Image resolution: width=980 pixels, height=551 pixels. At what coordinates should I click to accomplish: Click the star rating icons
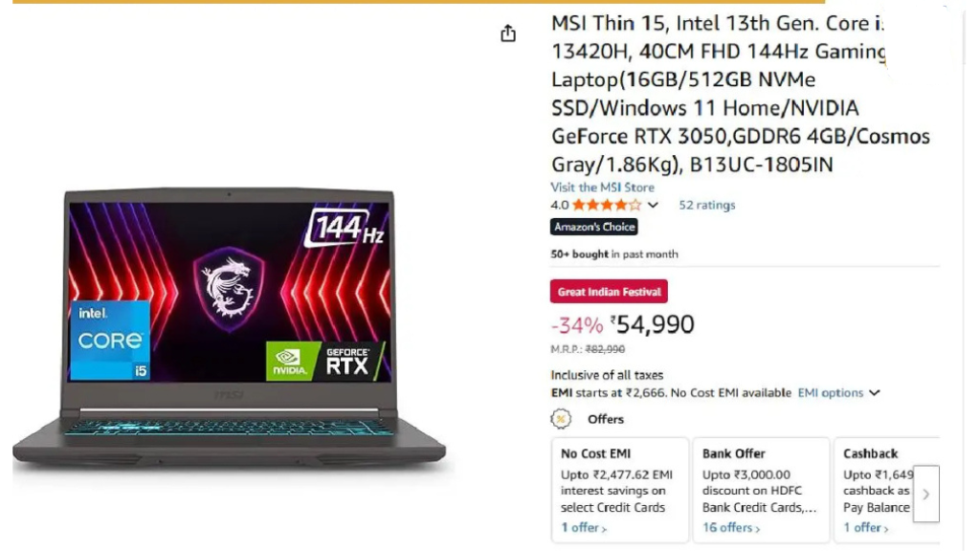click(606, 205)
